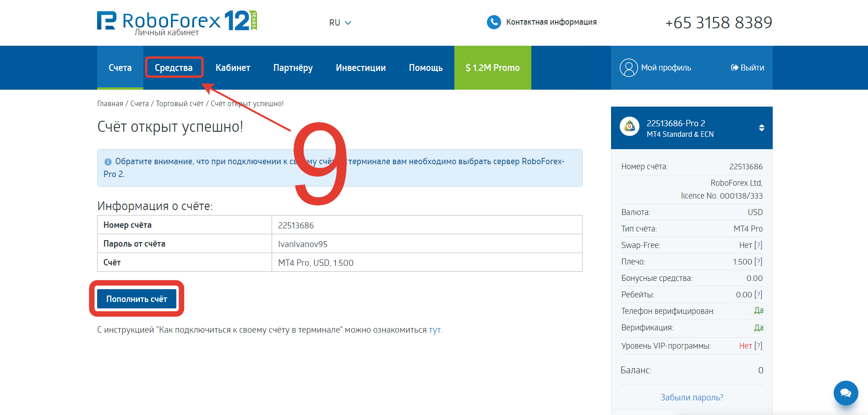
Task: Click password value IvanIvanov95
Action: point(303,244)
